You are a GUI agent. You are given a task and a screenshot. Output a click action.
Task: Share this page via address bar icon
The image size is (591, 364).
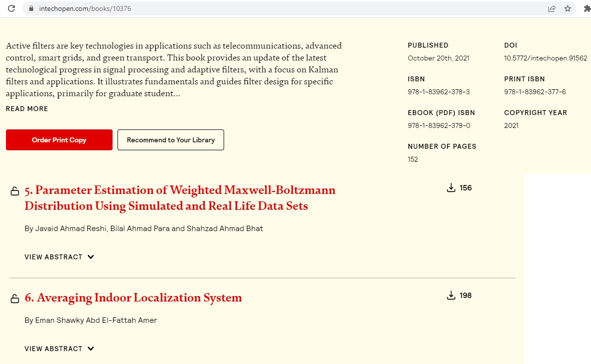552,8
